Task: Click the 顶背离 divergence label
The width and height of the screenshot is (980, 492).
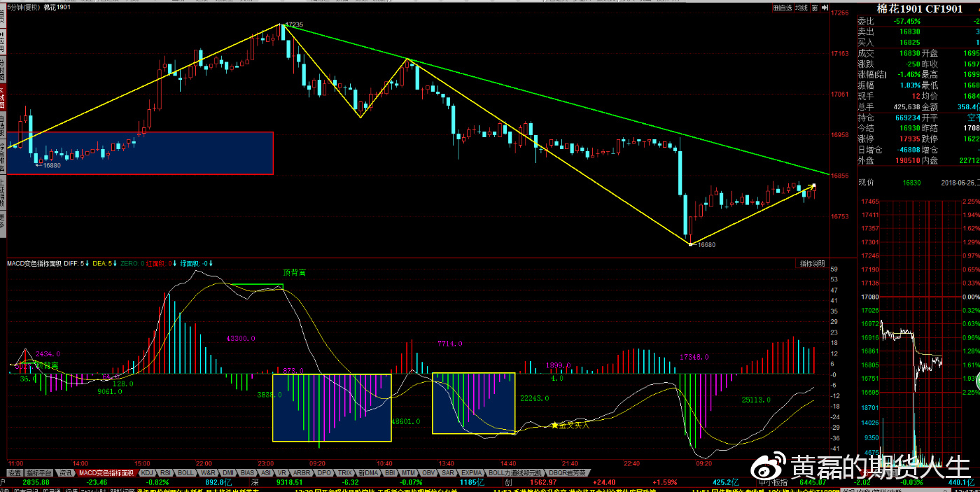Action: pyautogui.click(x=294, y=272)
